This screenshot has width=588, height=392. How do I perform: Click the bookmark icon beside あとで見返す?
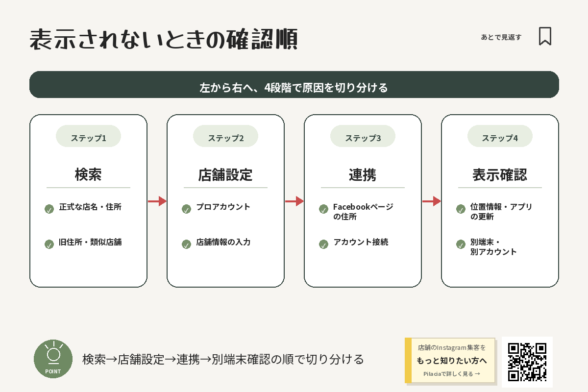[545, 36]
